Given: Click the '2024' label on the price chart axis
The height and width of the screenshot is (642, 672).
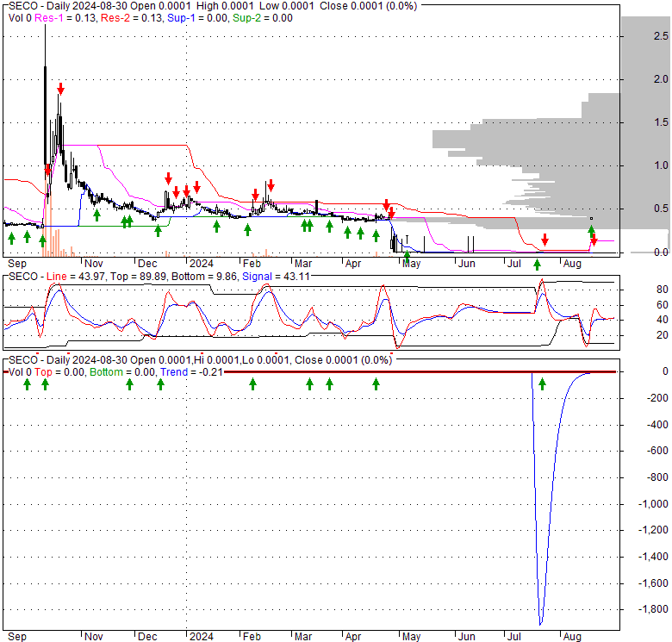Looking at the screenshot, I should click(201, 263).
